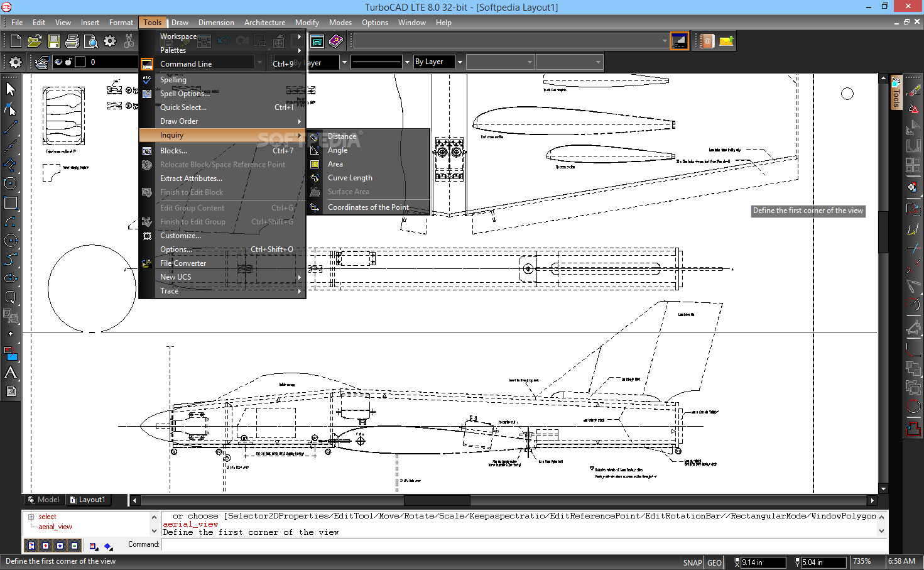Click the layer color swatch box
Viewport: 924px width, 570px height.
[x=80, y=62]
